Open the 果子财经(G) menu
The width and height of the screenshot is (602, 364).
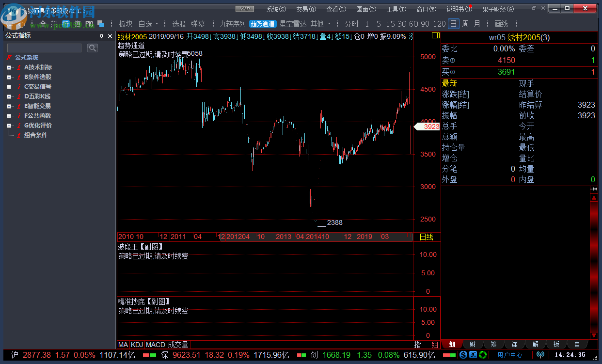point(497,9)
